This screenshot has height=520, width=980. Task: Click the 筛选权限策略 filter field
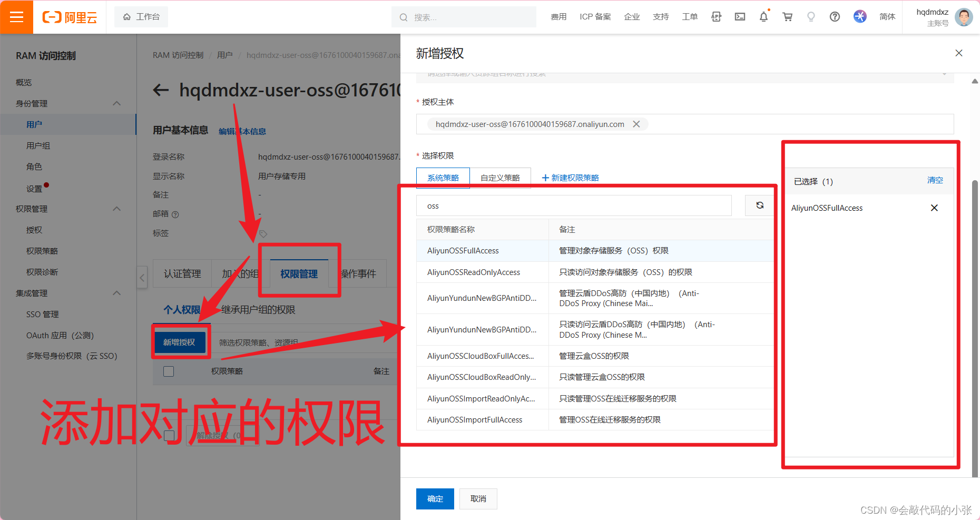pos(306,342)
